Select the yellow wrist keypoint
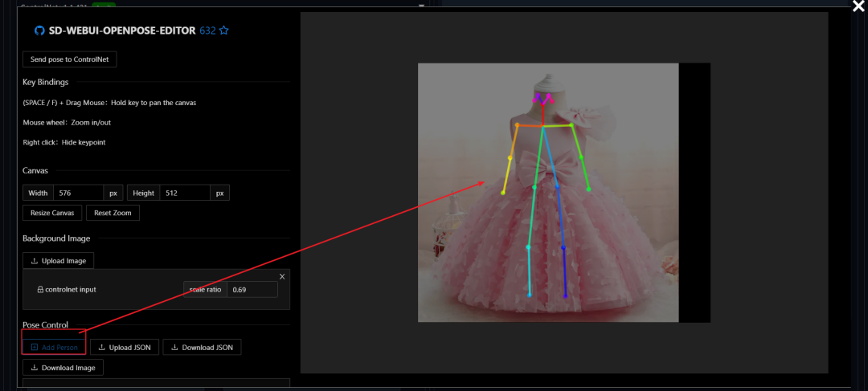 pyautogui.click(x=502, y=193)
